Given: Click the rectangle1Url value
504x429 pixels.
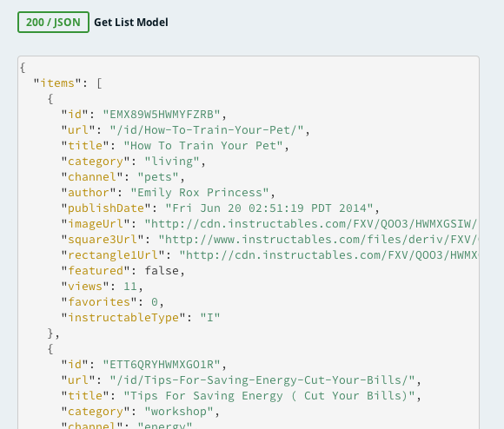Looking at the screenshot, I should 328,255.
